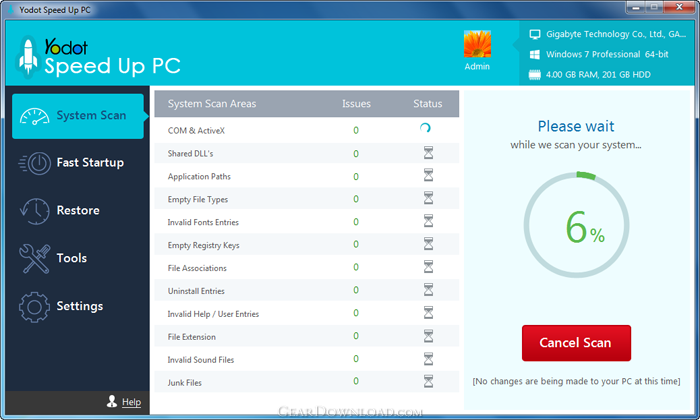Viewport: 700px width, 420px height.
Task: Open the System Scan section
Action: pyautogui.click(x=78, y=116)
